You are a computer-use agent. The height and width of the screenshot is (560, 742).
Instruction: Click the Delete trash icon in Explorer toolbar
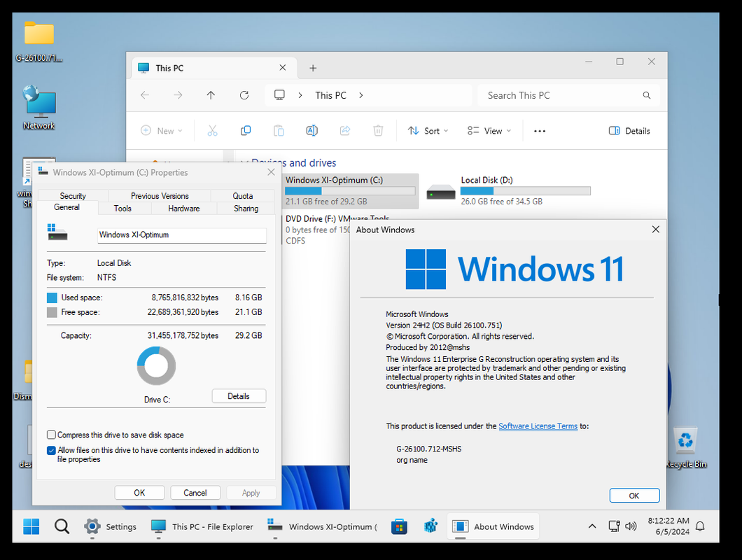click(x=378, y=131)
